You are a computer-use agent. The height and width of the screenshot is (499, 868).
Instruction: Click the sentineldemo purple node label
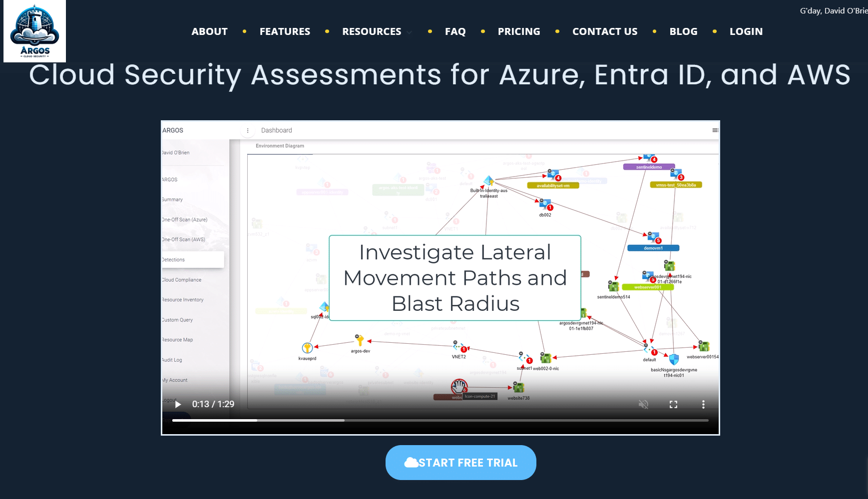coord(649,167)
